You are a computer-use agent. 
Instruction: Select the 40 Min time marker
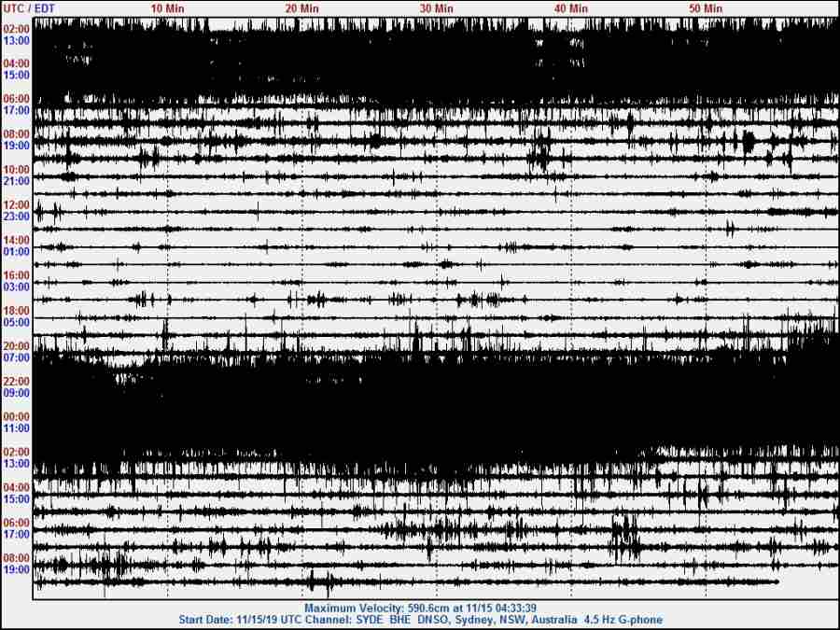point(571,7)
